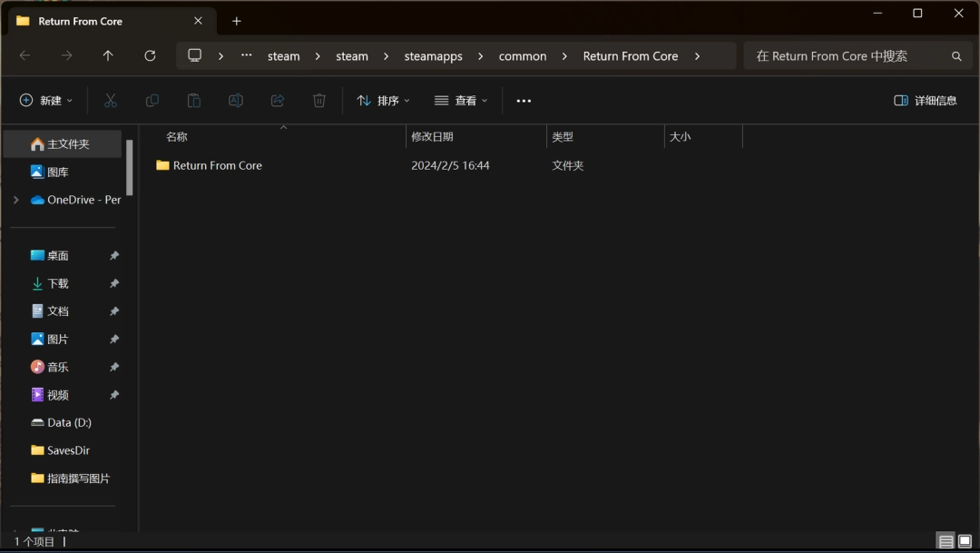
Task: Click the 名称 column header to sort
Action: 176,136
